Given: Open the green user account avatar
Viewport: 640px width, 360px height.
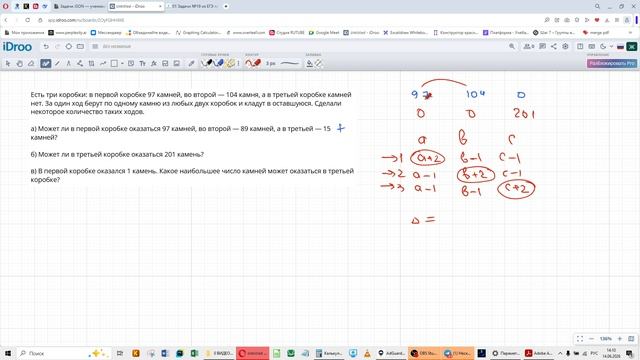Looking at the screenshot, I should point(632,47).
